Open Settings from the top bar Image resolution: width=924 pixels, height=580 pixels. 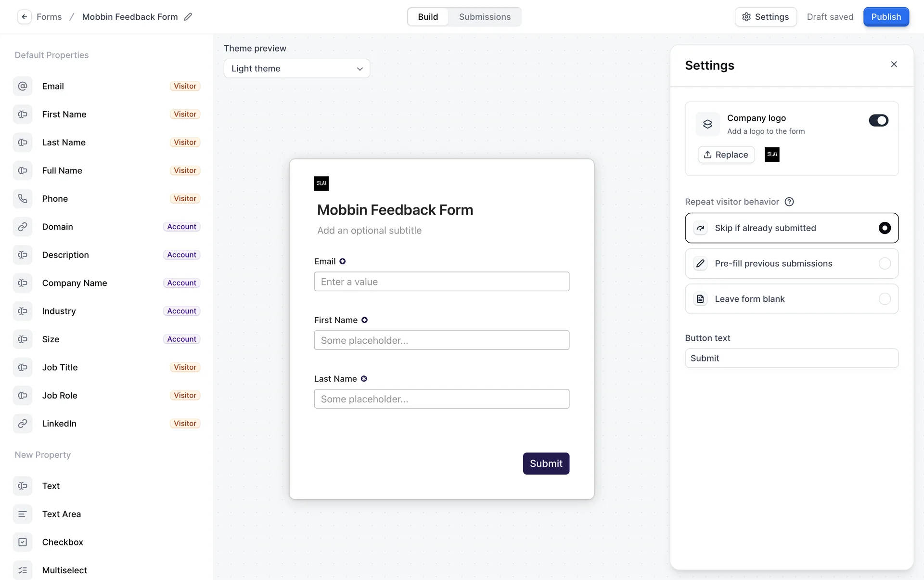click(x=765, y=17)
